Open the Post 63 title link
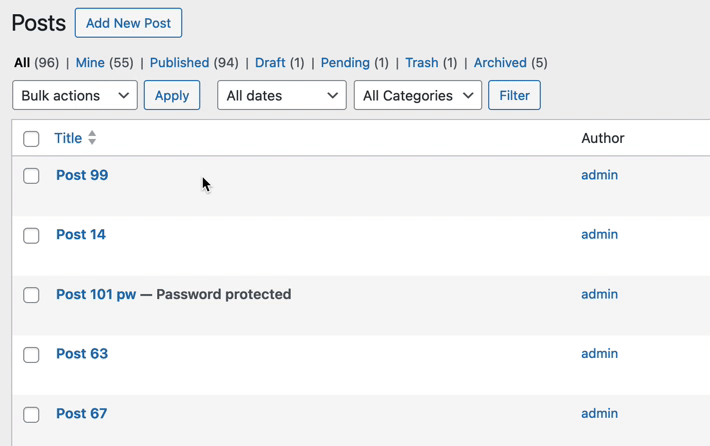 tap(82, 354)
